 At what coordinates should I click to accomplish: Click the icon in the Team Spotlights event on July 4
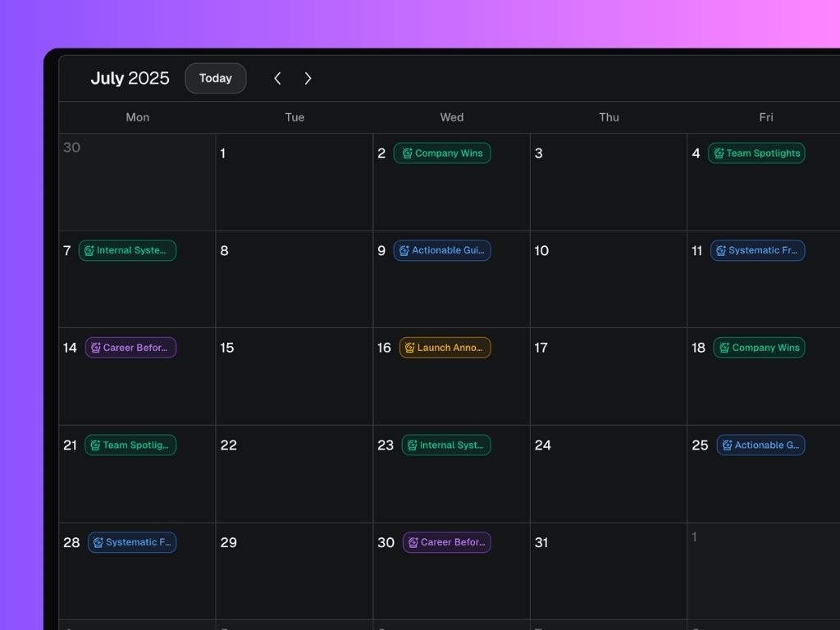(x=719, y=153)
